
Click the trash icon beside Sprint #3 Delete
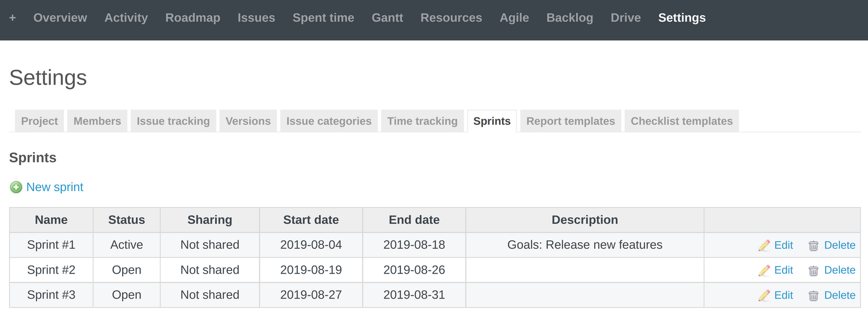[814, 295]
